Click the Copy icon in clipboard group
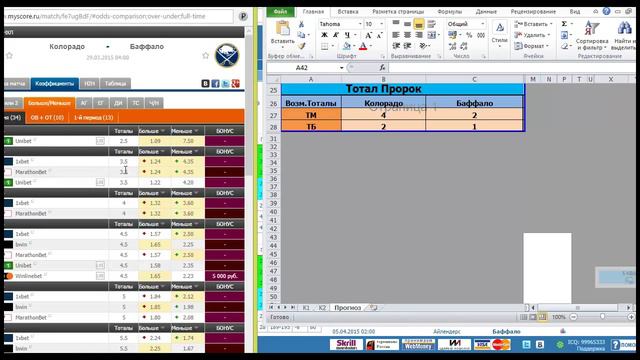The image size is (640, 360). [x=301, y=35]
